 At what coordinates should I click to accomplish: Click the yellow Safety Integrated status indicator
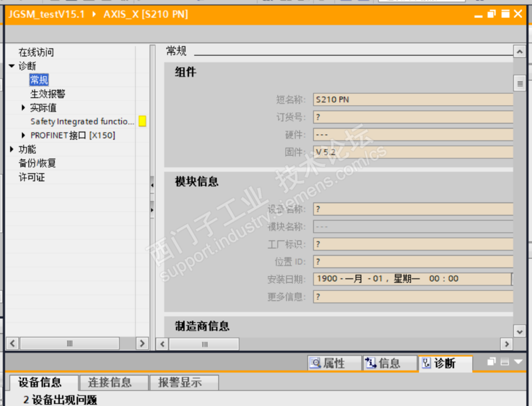click(x=142, y=121)
